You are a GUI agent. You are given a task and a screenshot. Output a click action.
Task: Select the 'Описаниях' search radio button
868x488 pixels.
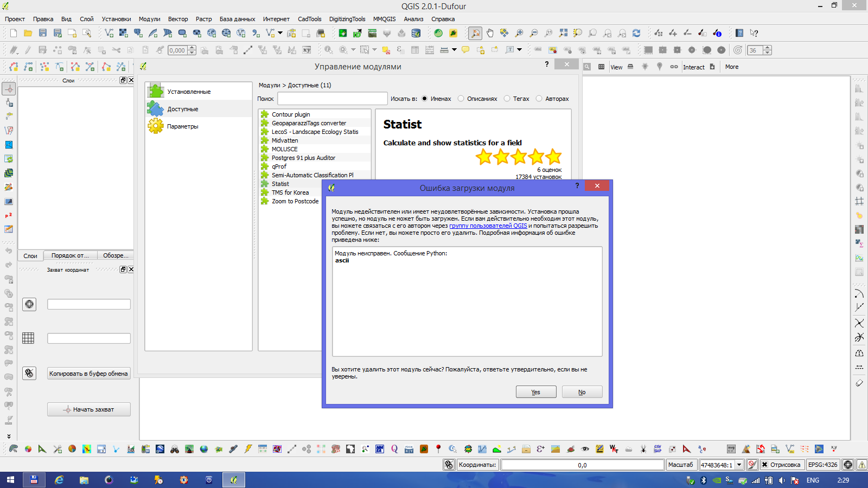coord(461,99)
